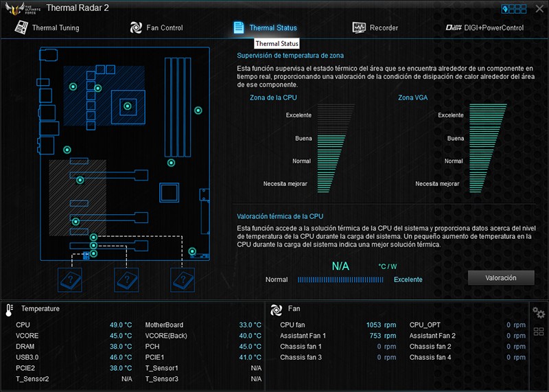549x392 pixels.
Task: Click the T_Sensor1 row
Action: click(x=203, y=368)
